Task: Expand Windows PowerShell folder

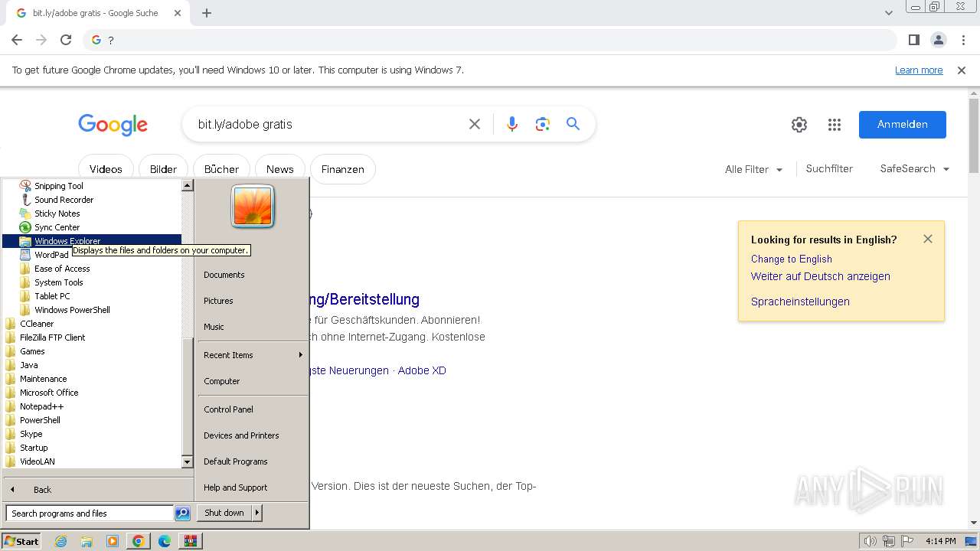Action: (x=72, y=310)
